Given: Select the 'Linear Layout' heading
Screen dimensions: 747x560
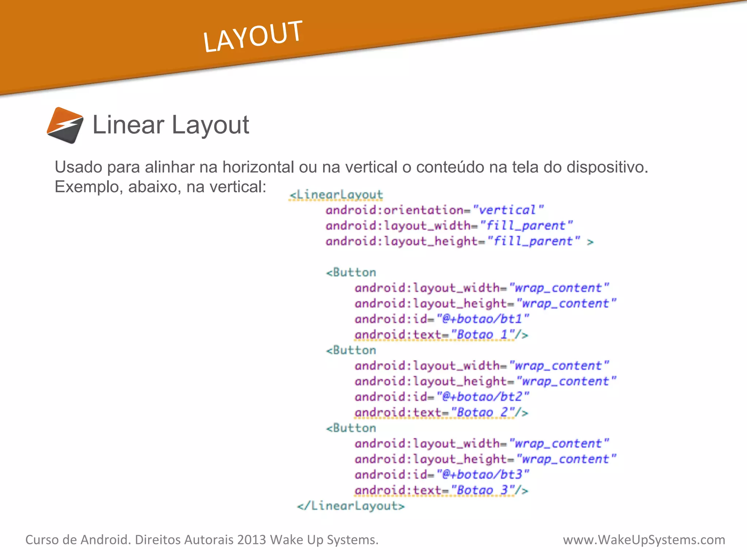Looking at the screenshot, I should [x=171, y=125].
